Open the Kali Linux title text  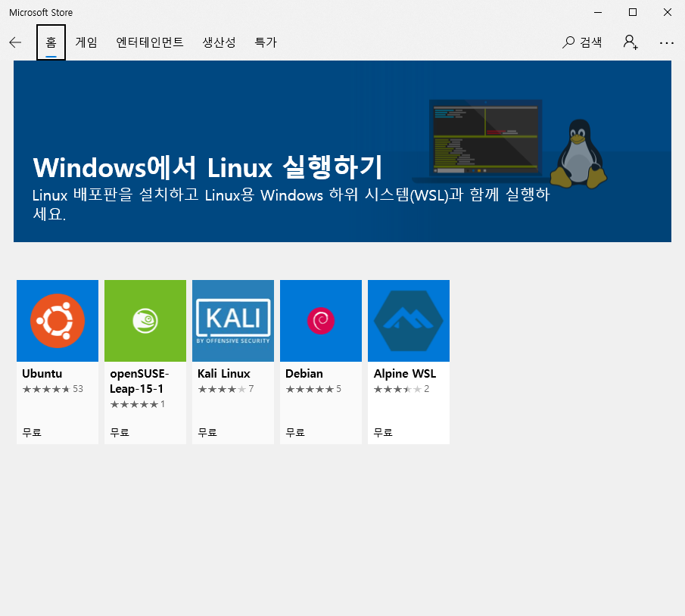224,374
